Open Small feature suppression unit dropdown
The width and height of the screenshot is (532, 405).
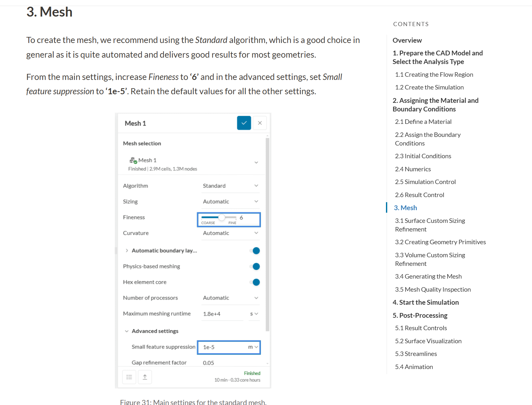point(253,347)
